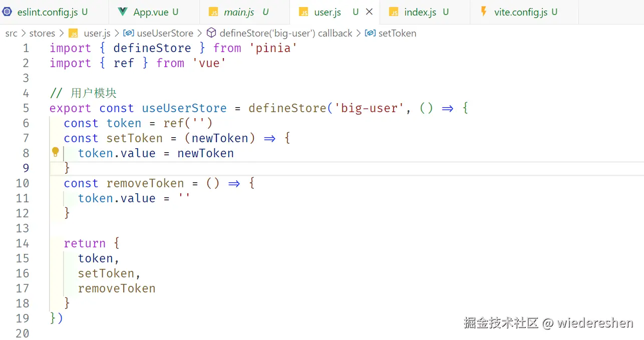Open the stores breadcrumb segment
Screen dimensions: 644x340
pos(42,34)
